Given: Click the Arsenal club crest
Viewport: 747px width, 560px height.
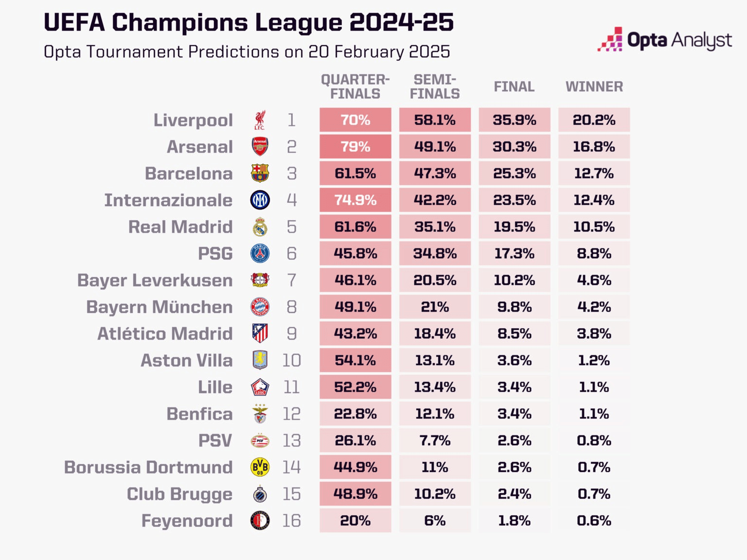Looking at the screenshot, I should [260, 146].
